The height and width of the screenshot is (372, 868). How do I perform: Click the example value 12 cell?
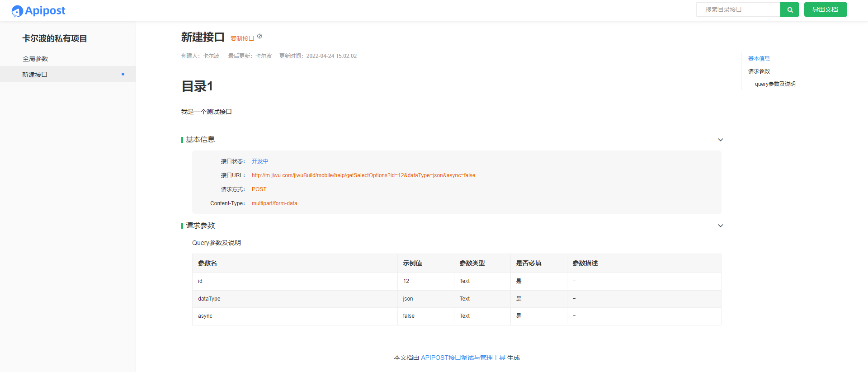click(x=426, y=281)
